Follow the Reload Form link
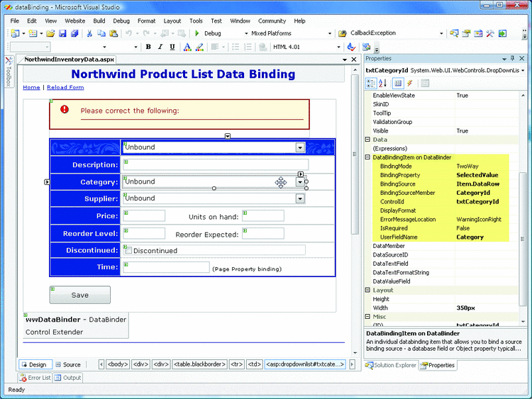This screenshot has width=532, height=399. pyautogui.click(x=65, y=87)
